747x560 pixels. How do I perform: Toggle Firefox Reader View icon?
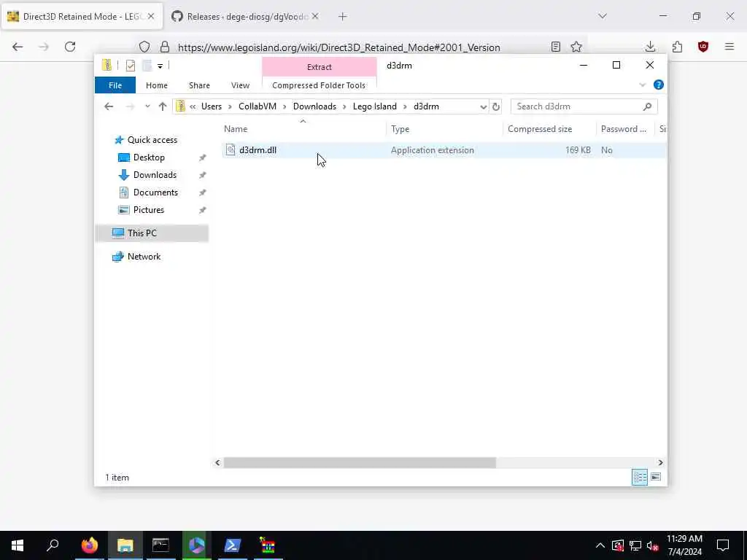click(x=555, y=47)
